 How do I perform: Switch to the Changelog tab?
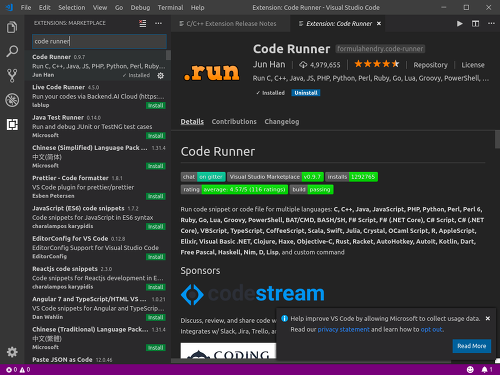click(282, 121)
